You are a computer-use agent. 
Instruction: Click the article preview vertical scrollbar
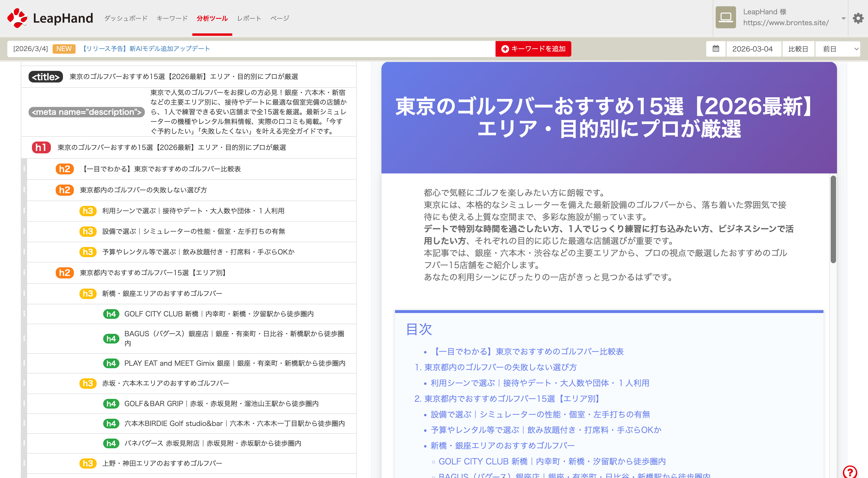(x=833, y=219)
